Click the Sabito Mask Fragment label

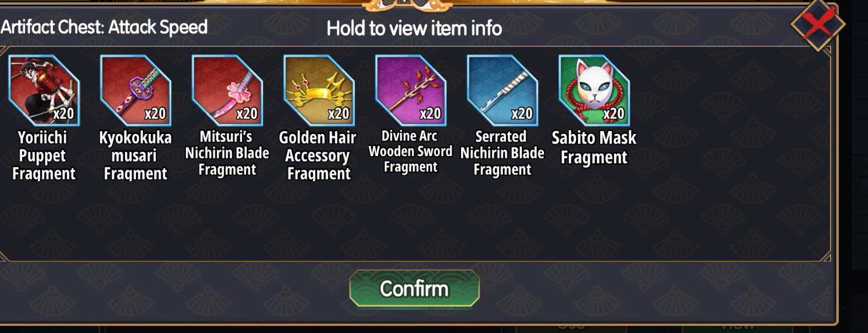tap(594, 148)
